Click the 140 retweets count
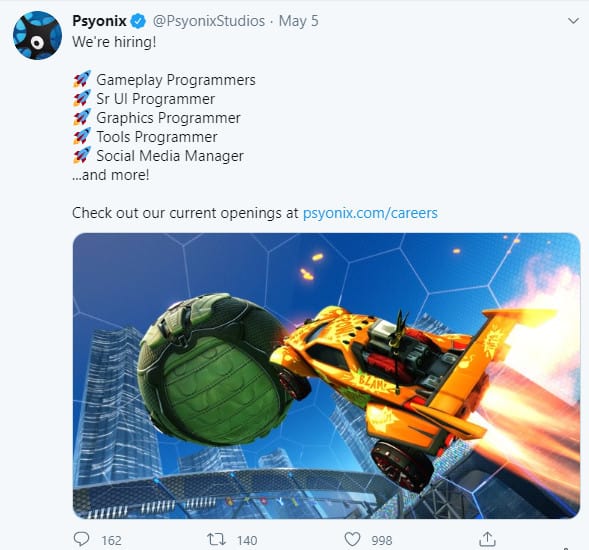This screenshot has width=589, height=550. point(247,540)
